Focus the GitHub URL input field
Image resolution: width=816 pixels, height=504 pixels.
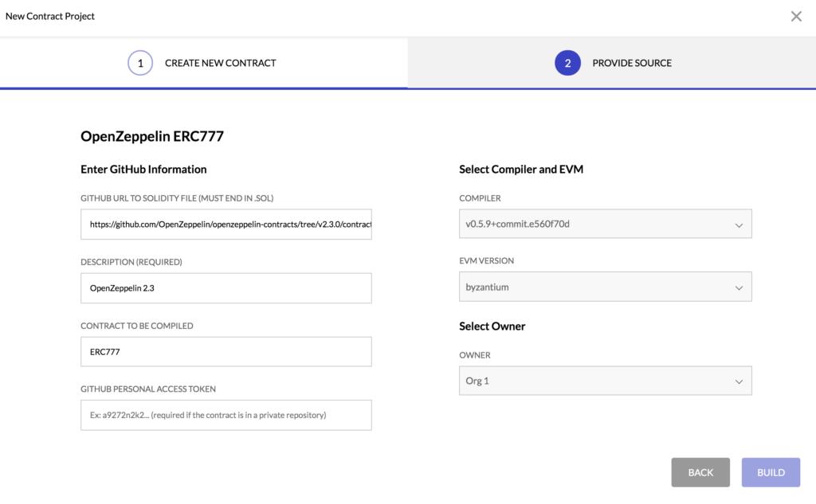[226, 225]
